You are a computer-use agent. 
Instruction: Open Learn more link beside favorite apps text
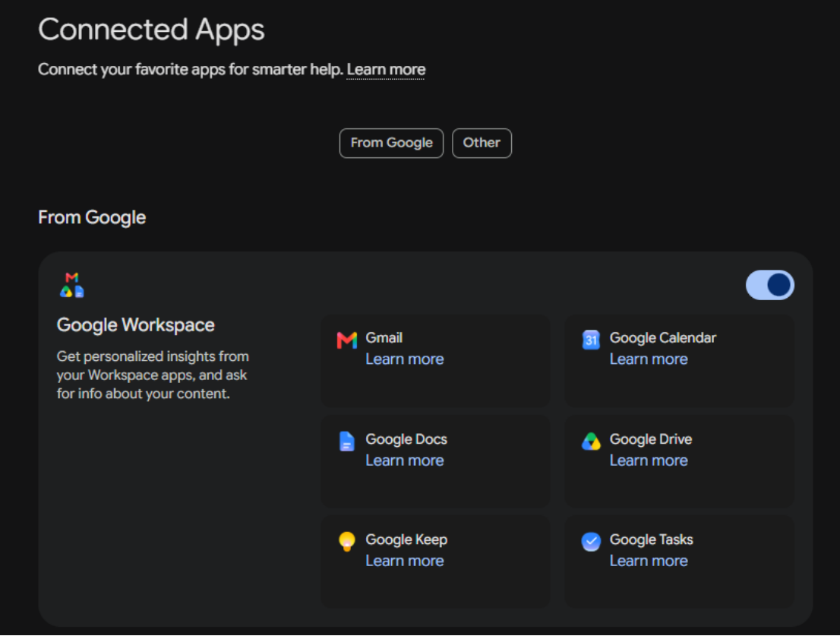[x=386, y=70]
